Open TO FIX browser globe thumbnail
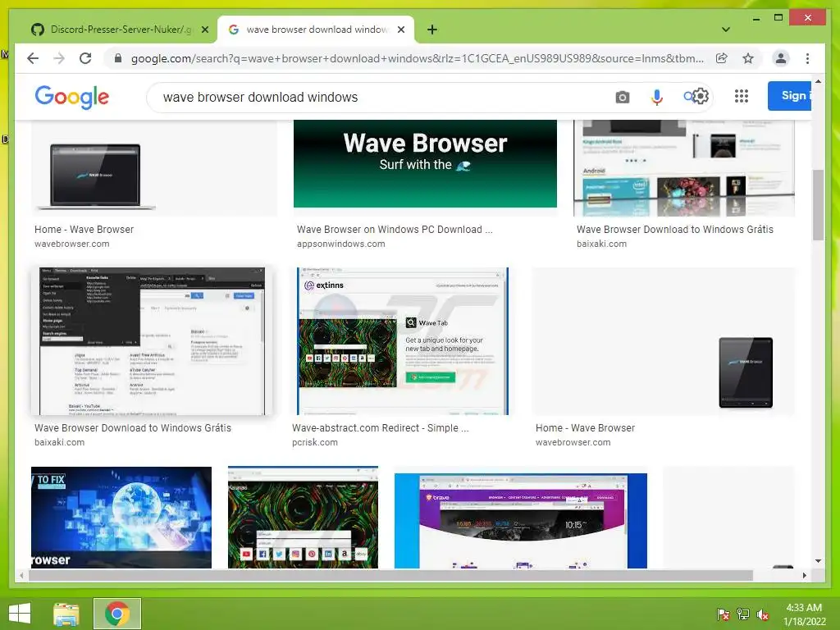 point(121,517)
